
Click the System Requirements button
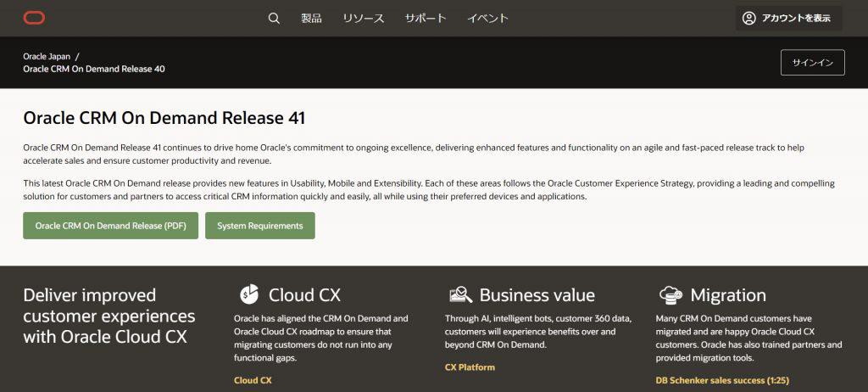tap(260, 226)
